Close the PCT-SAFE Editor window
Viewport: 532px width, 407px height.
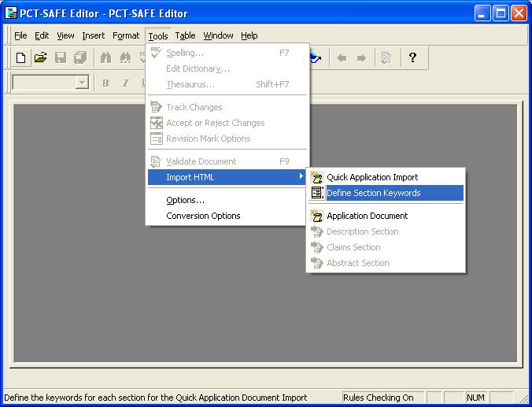[519, 13]
